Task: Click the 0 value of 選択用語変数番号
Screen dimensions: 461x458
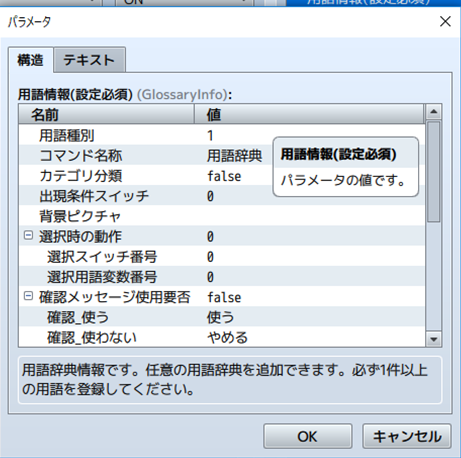Action: point(210,277)
